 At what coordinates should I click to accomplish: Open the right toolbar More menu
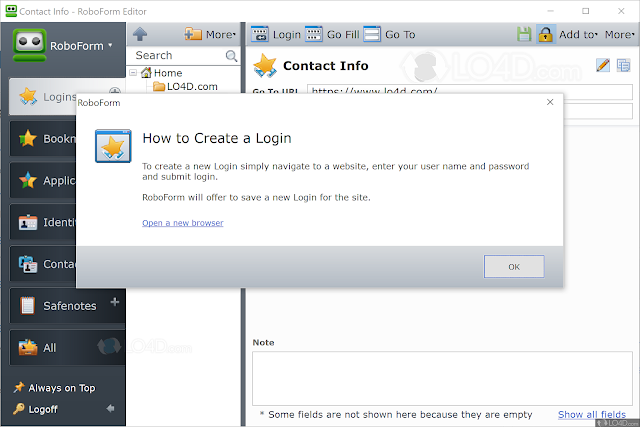(x=620, y=35)
